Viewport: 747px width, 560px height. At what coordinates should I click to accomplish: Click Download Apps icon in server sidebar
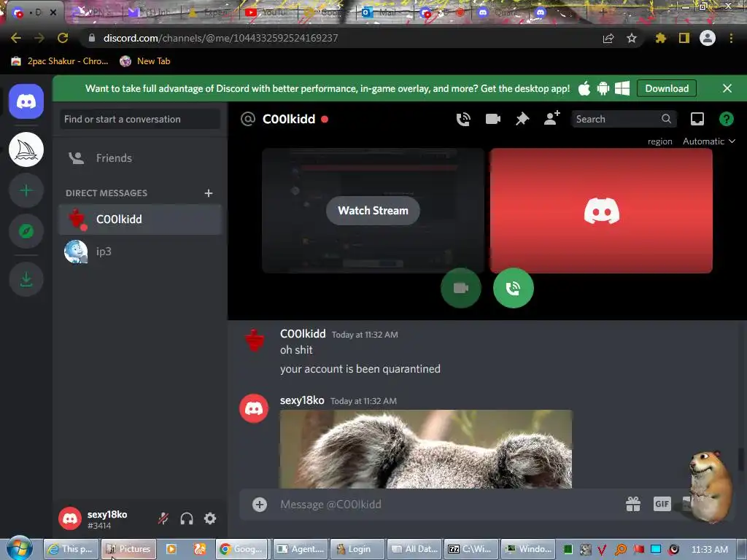pos(26,279)
